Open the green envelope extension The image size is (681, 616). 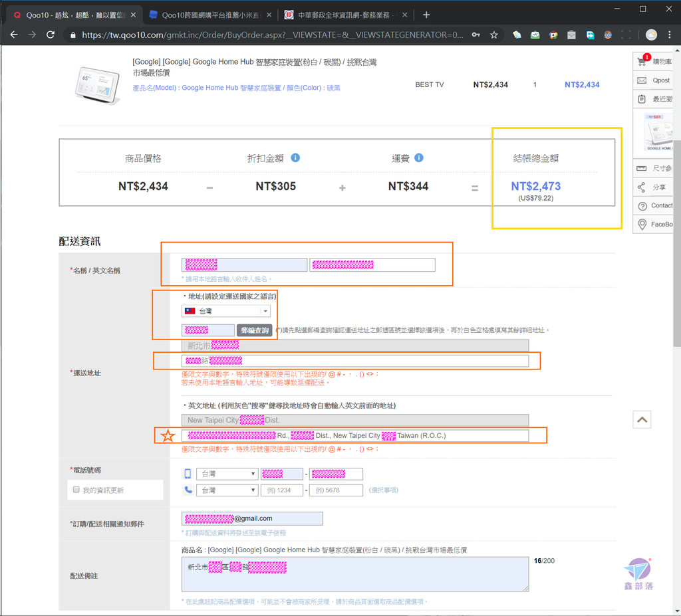tap(535, 35)
